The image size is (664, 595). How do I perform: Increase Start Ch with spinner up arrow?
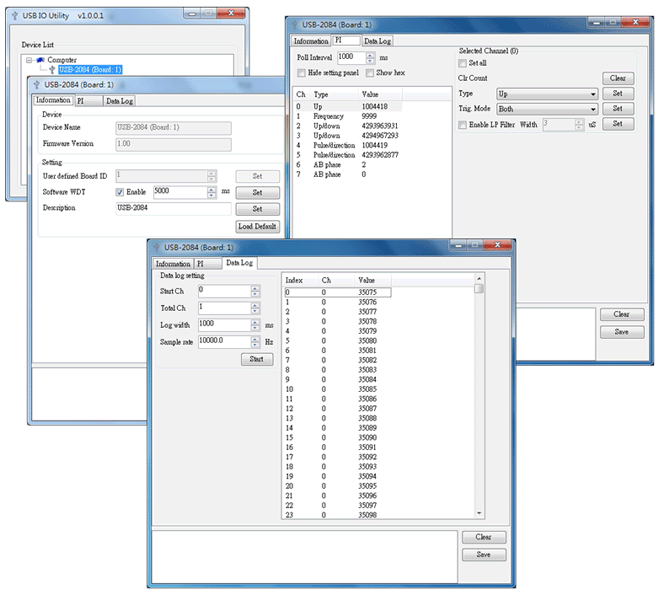[255, 289]
